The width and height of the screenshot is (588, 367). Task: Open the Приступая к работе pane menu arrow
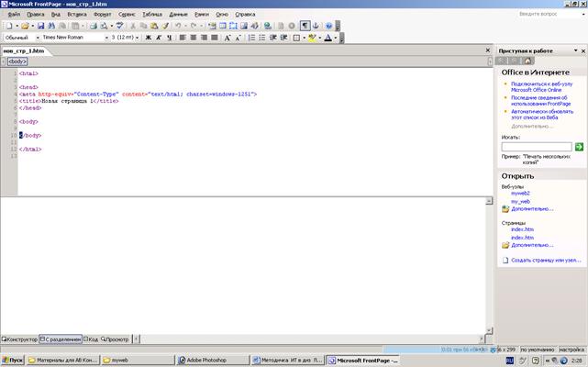click(576, 50)
